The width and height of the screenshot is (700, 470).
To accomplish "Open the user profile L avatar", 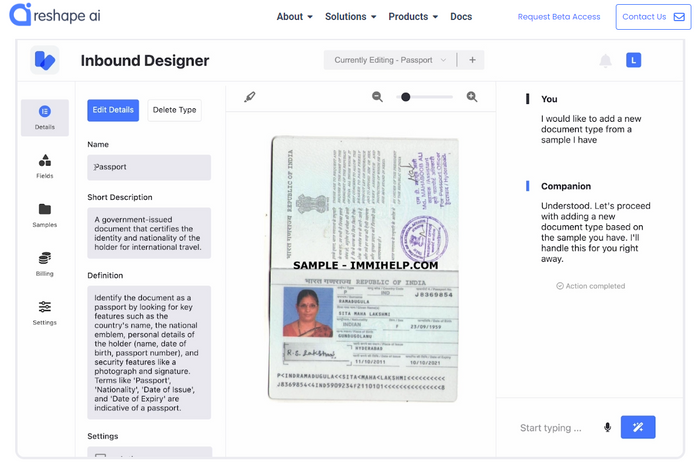I will pos(633,60).
